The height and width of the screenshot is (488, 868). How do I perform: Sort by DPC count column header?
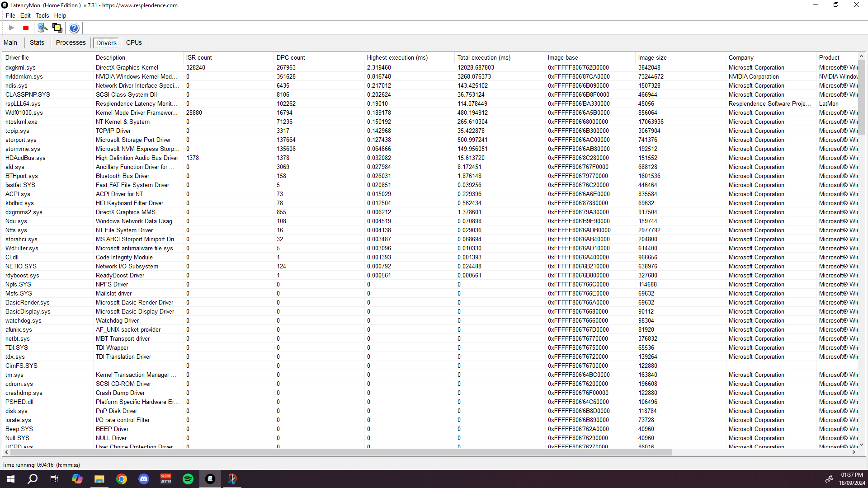click(291, 57)
